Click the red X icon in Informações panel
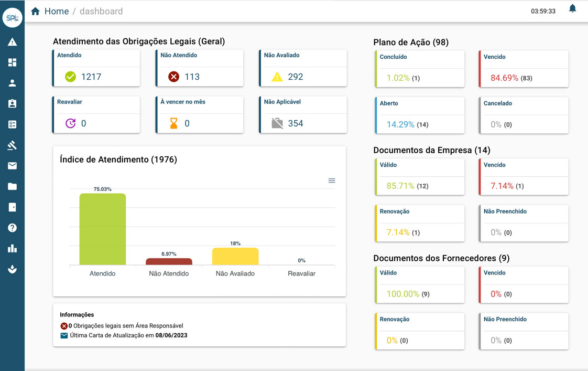Screen dimensions: 588x371 pos(64,326)
